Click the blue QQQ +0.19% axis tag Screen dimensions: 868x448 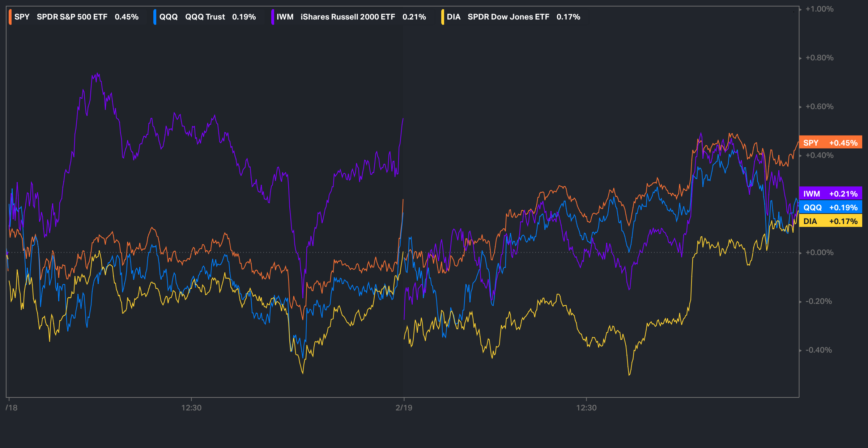[x=830, y=207]
